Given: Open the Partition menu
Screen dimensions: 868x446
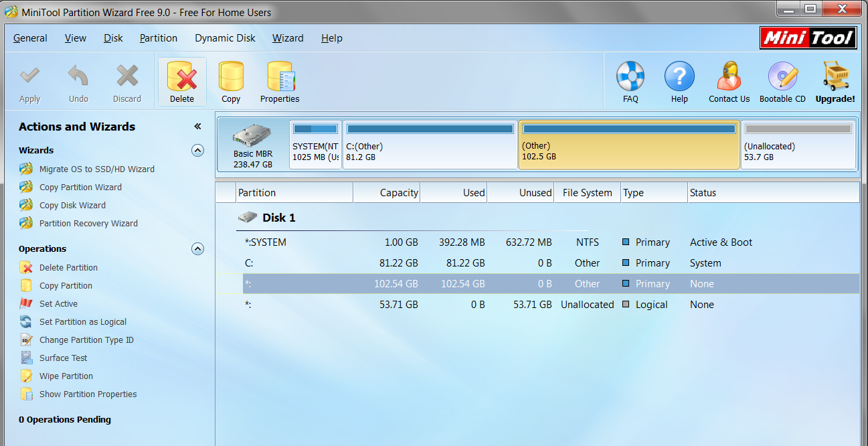Looking at the screenshot, I should [x=159, y=38].
